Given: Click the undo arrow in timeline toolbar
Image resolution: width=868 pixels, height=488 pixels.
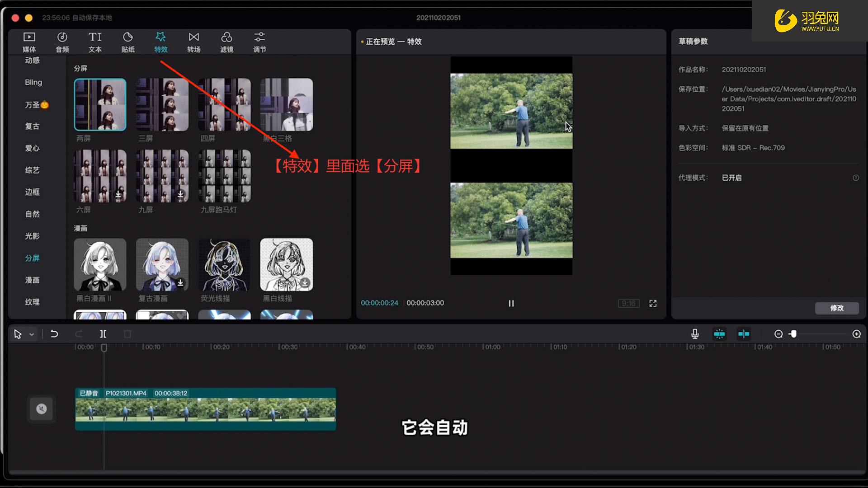Looking at the screenshot, I should pyautogui.click(x=54, y=334).
